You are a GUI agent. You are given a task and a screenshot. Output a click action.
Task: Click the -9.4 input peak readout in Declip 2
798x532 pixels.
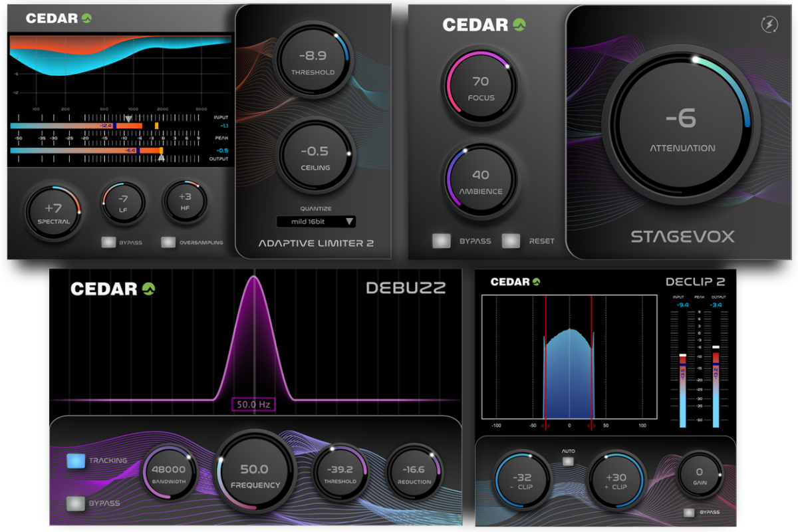point(682,305)
